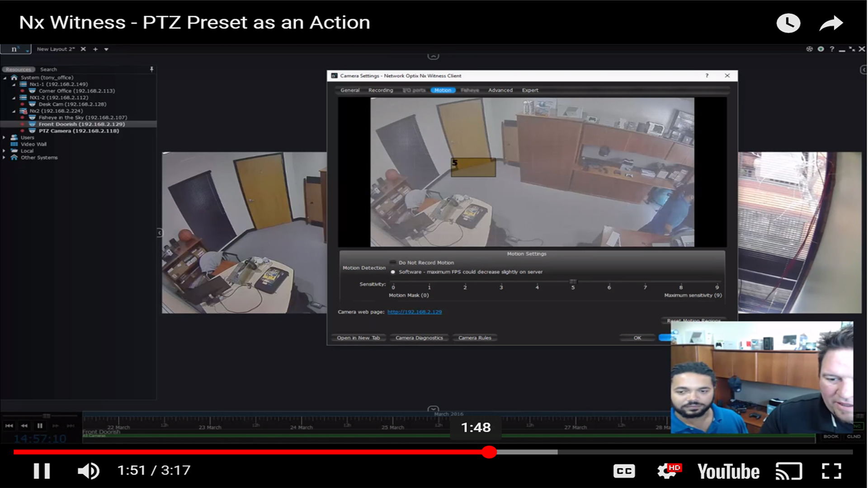Pause Nx Witness playback
The width and height of the screenshot is (868, 488).
coord(40,426)
